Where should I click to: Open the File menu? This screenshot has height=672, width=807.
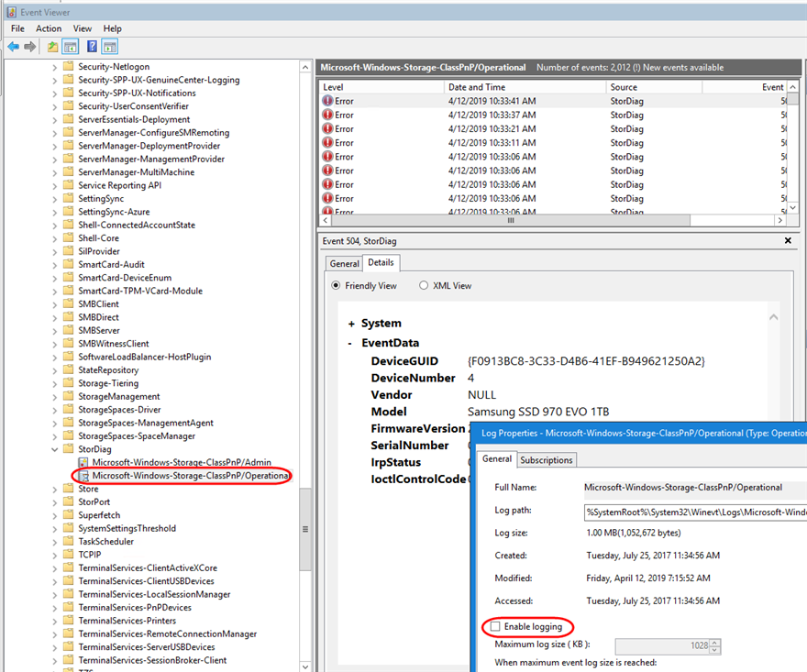pyautogui.click(x=18, y=28)
